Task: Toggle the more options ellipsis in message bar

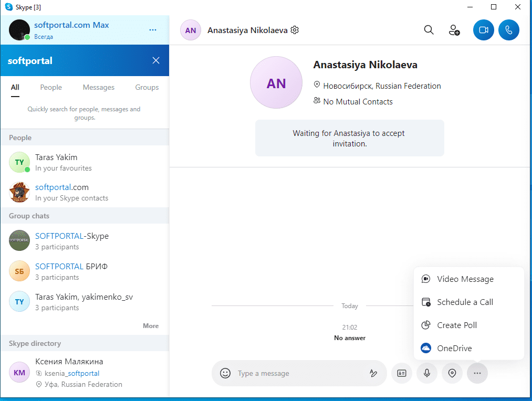Action: 477,373
